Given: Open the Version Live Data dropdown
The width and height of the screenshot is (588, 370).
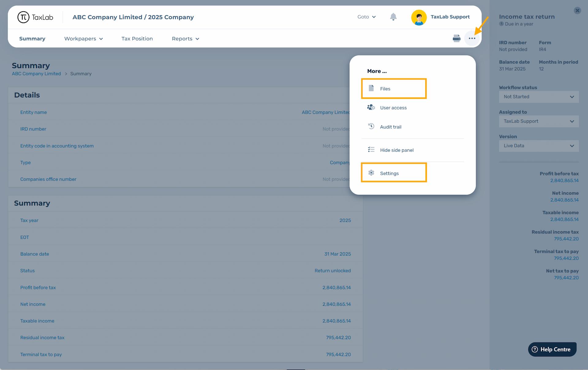Looking at the screenshot, I should (x=539, y=146).
